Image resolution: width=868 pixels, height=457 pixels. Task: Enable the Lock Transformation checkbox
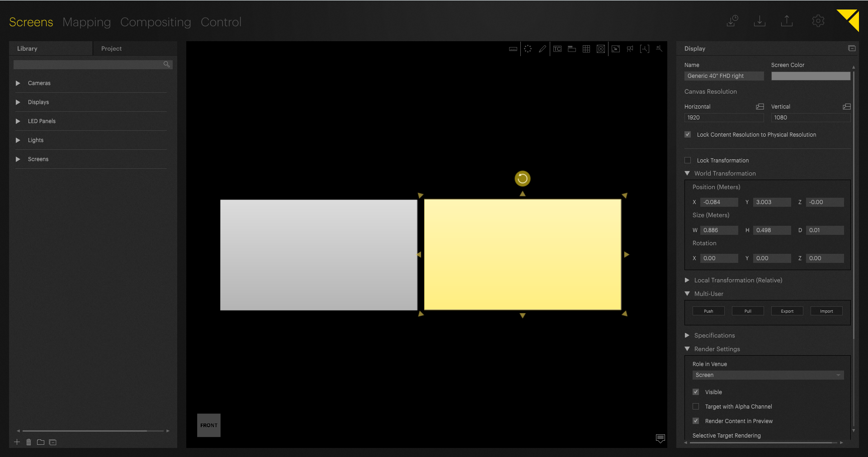point(688,161)
